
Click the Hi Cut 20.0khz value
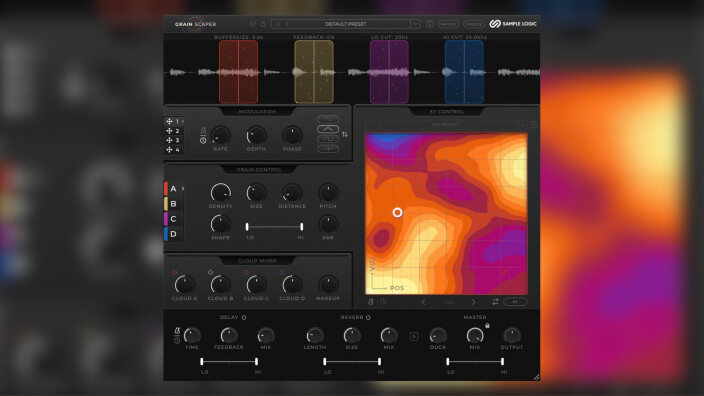click(x=465, y=37)
